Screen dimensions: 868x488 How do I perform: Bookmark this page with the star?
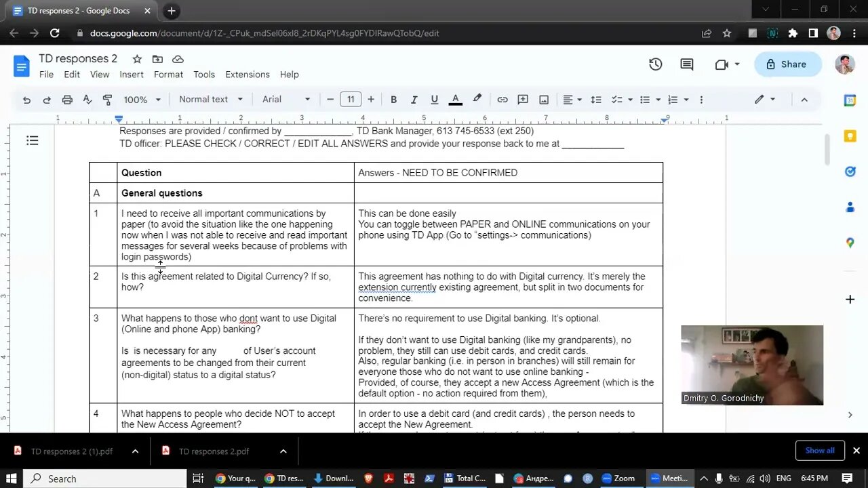pyautogui.click(x=727, y=33)
